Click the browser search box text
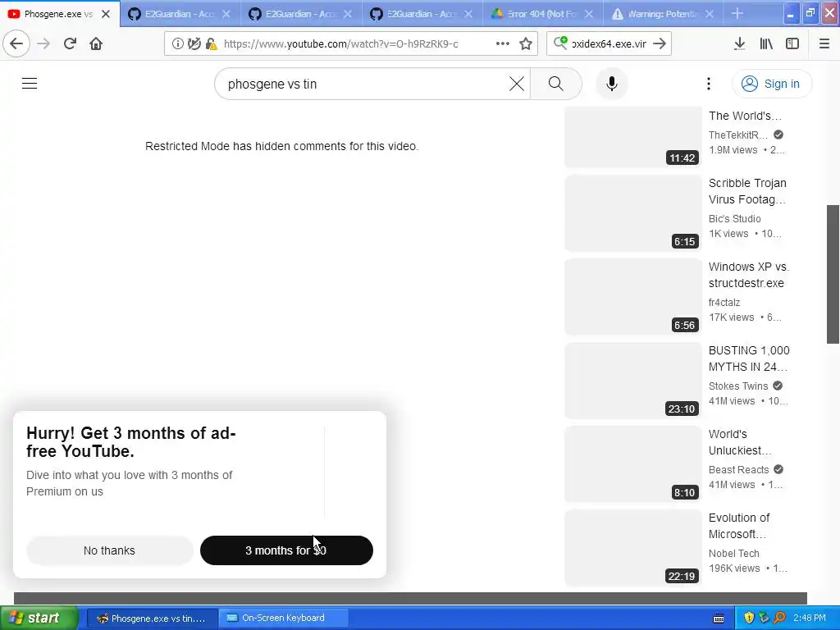The image size is (840, 630). [609, 44]
